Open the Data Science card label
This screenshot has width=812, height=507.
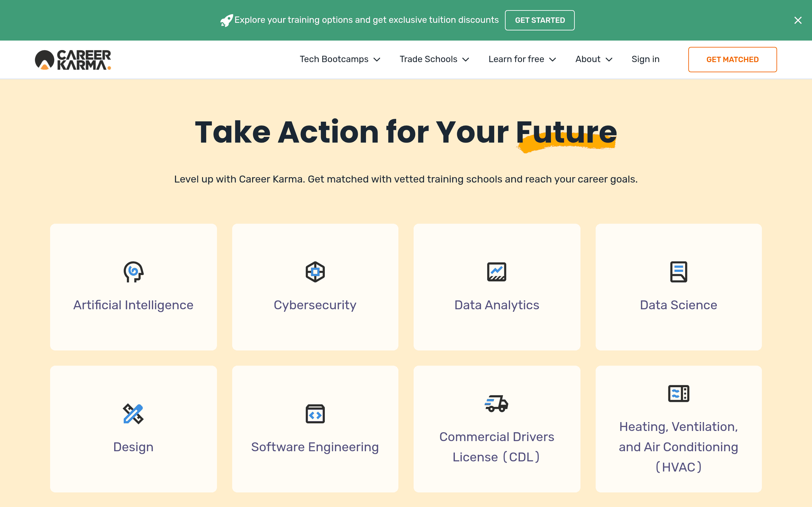[678, 305]
